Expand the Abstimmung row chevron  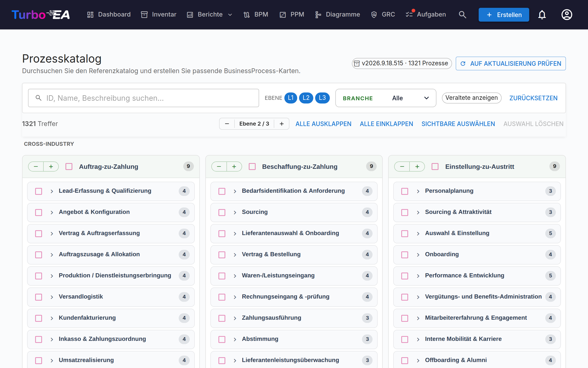point(235,339)
